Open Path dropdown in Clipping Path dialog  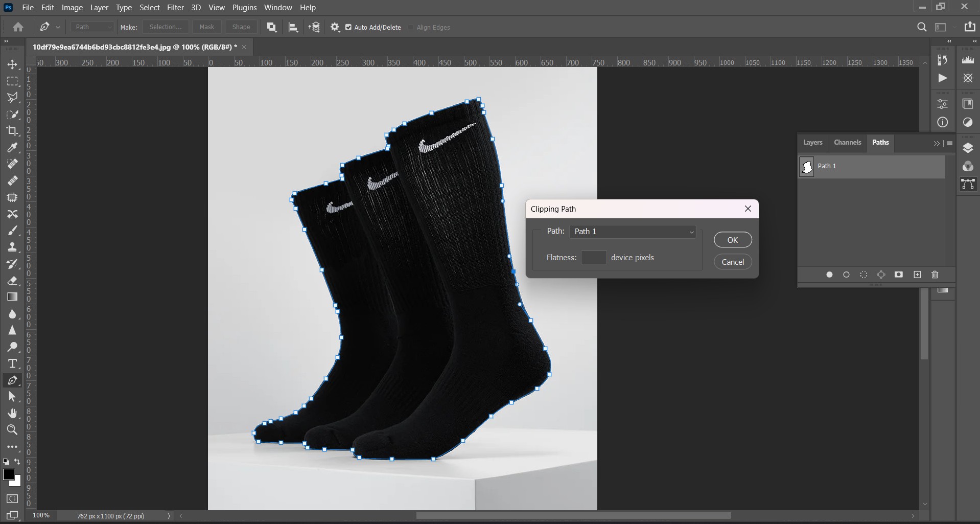pyautogui.click(x=633, y=232)
